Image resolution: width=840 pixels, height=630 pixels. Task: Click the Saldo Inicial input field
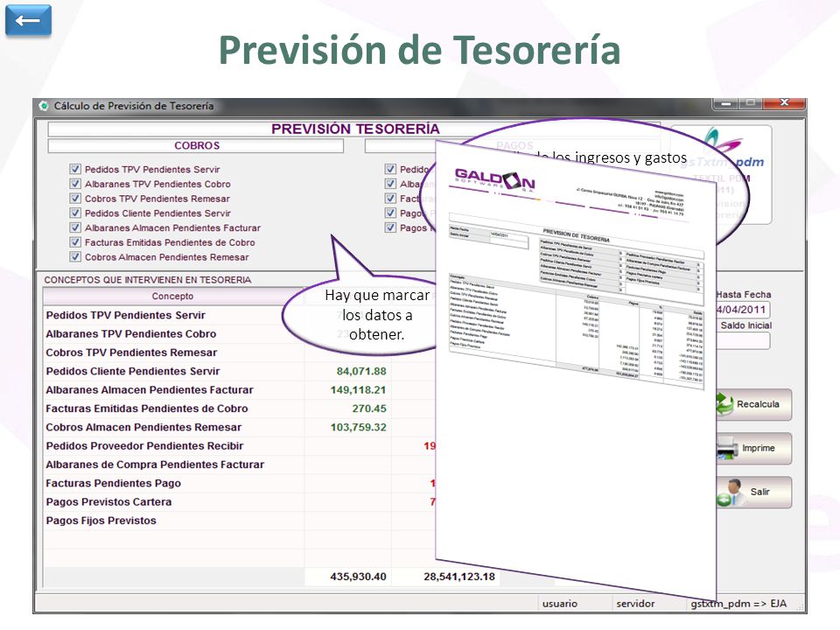tap(743, 341)
